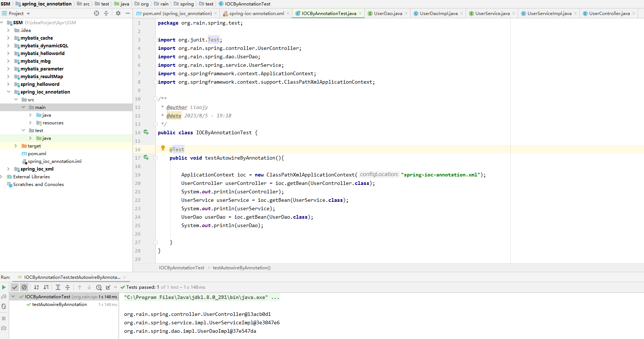
Task: Click the "spring-ioc-annotation.xml" string literal
Action: click(x=440, y=175)
